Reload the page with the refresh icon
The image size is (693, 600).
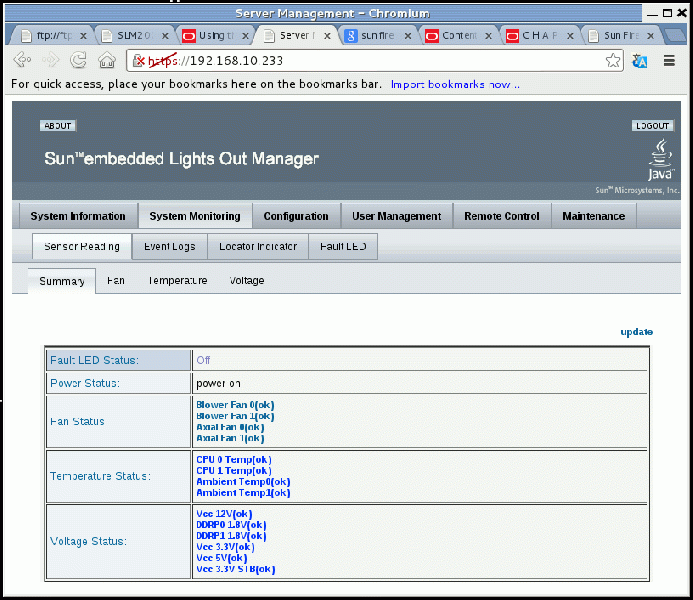pos(78,60)
